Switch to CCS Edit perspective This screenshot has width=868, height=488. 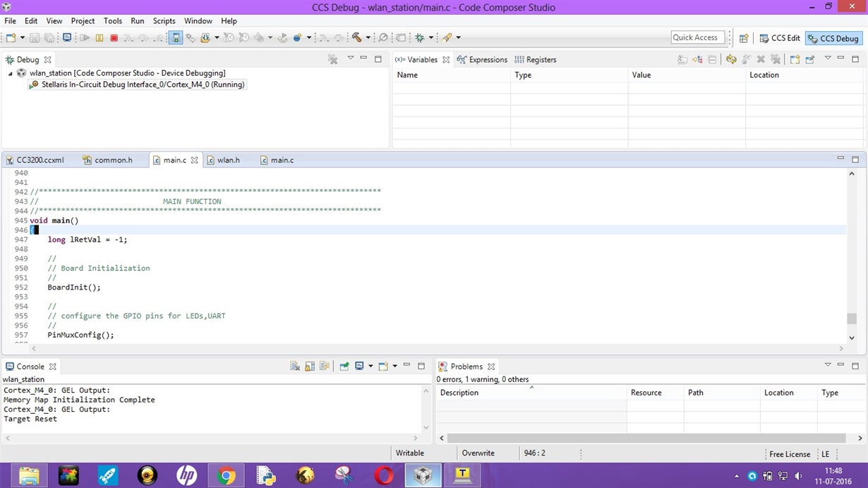[780, 38]
